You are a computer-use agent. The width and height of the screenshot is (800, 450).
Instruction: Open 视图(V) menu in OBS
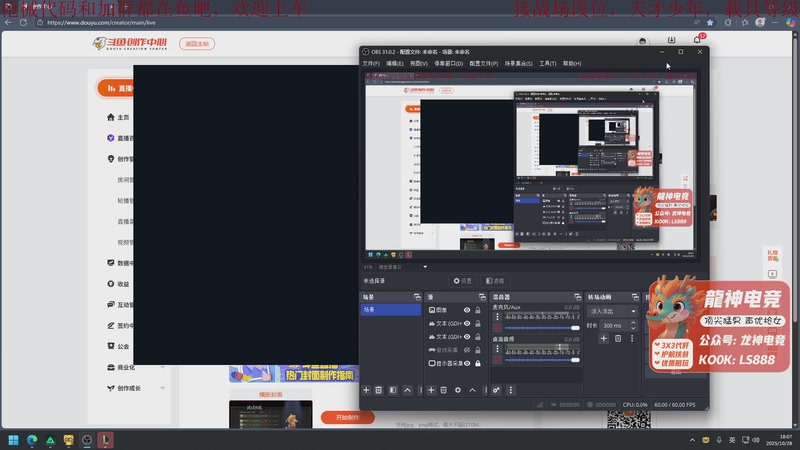coord(418,64)
